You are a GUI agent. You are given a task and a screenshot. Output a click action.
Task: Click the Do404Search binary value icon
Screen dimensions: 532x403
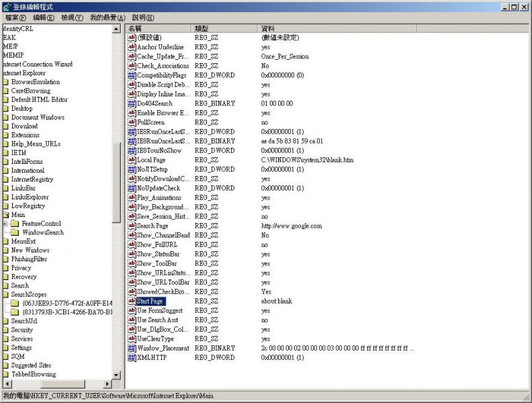point(132,104)
